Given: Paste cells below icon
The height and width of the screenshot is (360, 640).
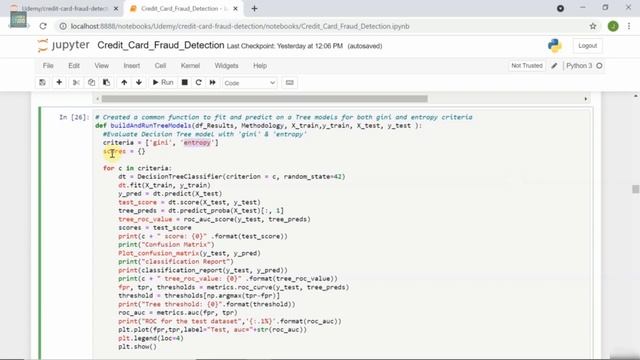Looking at the screenshot, I should tap(107, 82).
